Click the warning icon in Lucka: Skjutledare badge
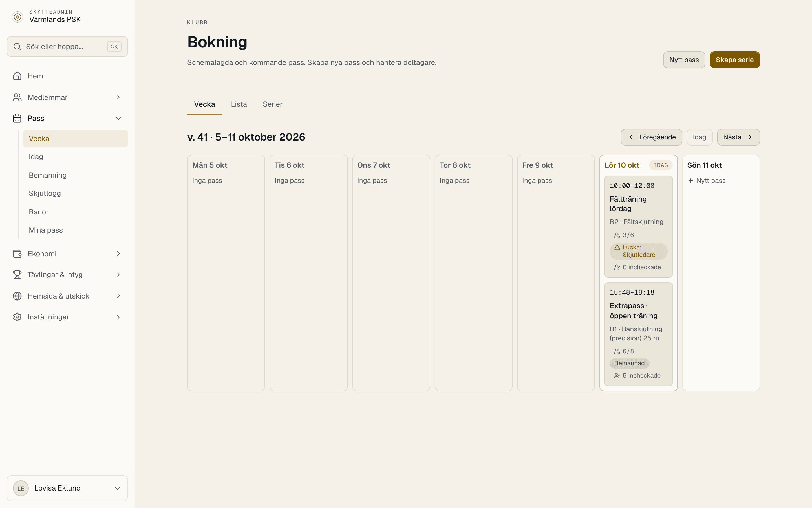This screenshot has height=508, width=812. click(x=617, y=248)
